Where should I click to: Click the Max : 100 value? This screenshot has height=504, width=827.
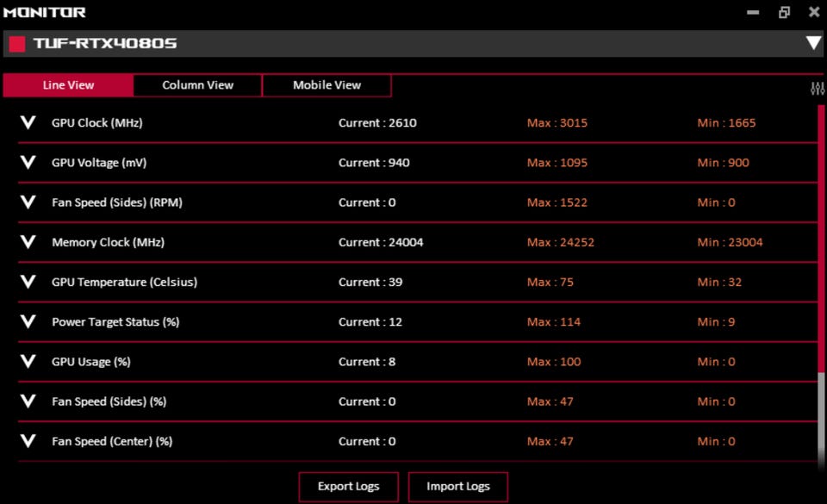click(x=554, y=362)
